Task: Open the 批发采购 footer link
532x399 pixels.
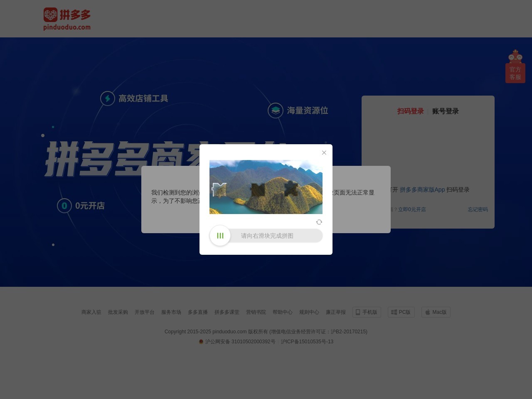Action: click(118, 312)
